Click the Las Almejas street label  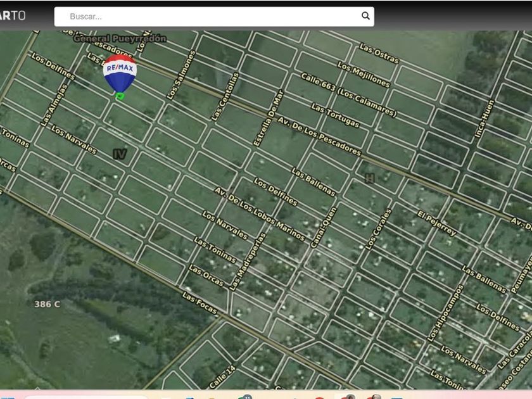point(54,105)
